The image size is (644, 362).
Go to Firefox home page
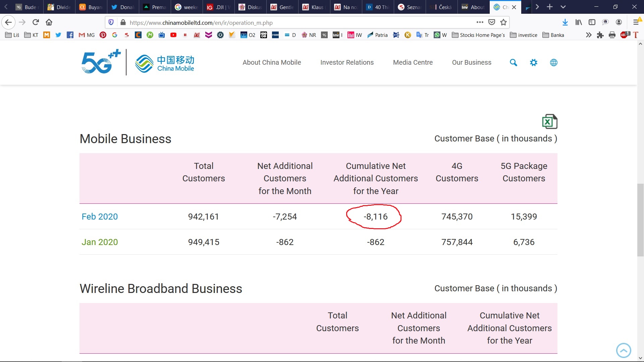tap(49, 22)
